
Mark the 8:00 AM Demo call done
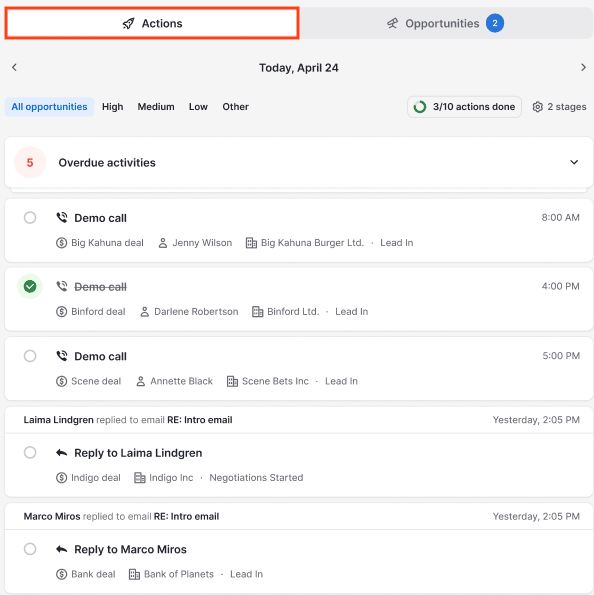30,218
